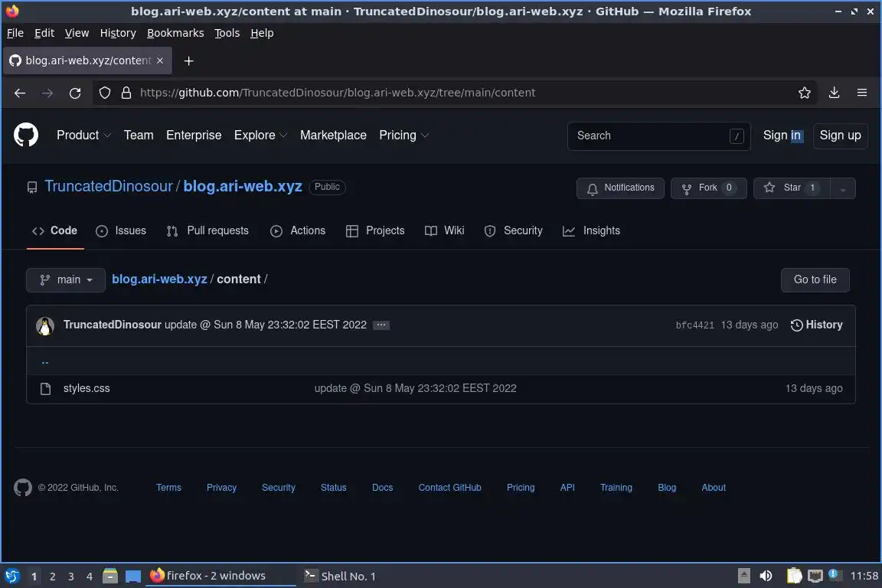Click the removable media eject tray icon
This screenshot has height=588, width=882.
[x=743, y=576]
